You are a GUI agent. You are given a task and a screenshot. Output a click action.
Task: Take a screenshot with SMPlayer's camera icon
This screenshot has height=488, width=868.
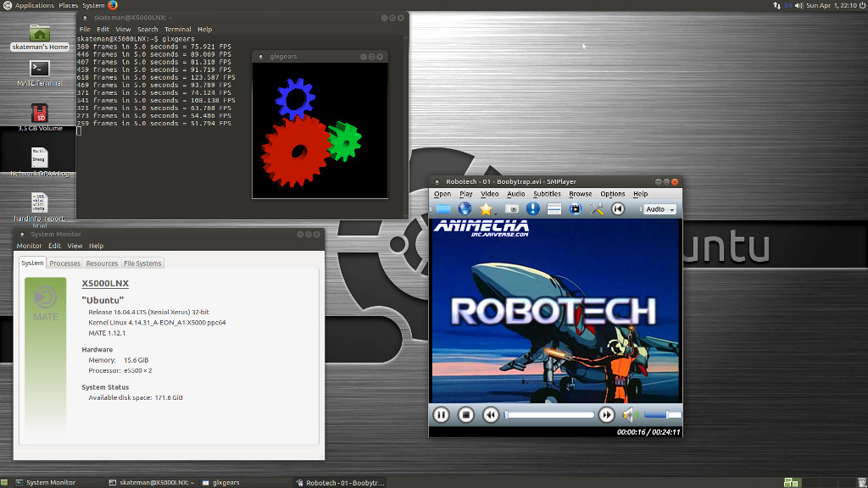(511, 208)
